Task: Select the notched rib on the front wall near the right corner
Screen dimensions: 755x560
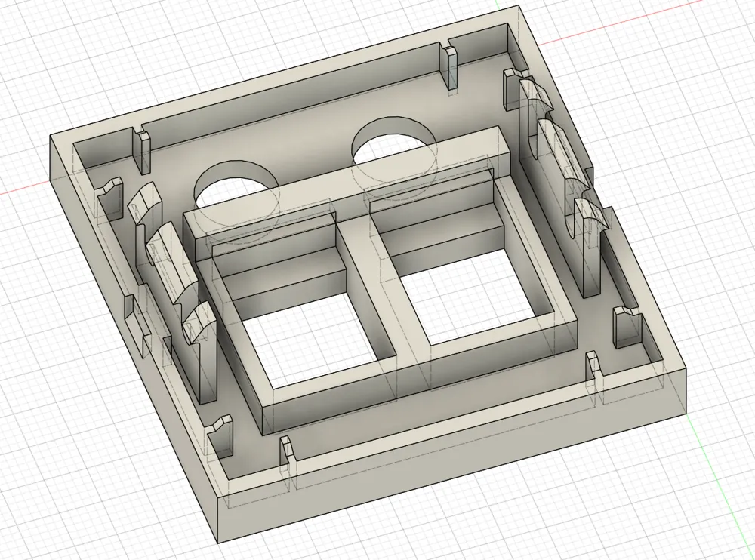Action: tap(594, 375)
